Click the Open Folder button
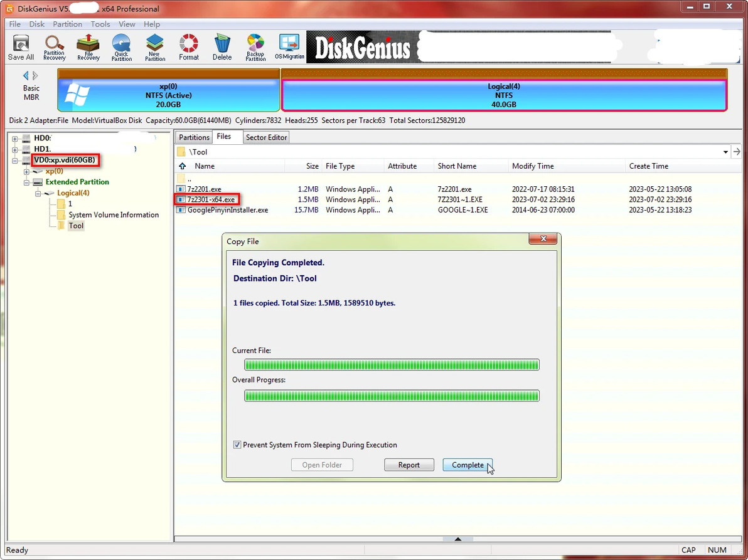This screenshot has width=748, height=560. coord(322,465)
